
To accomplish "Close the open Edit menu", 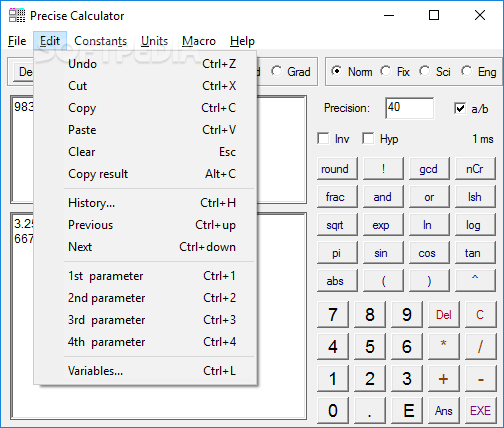I will click(50, 41).
